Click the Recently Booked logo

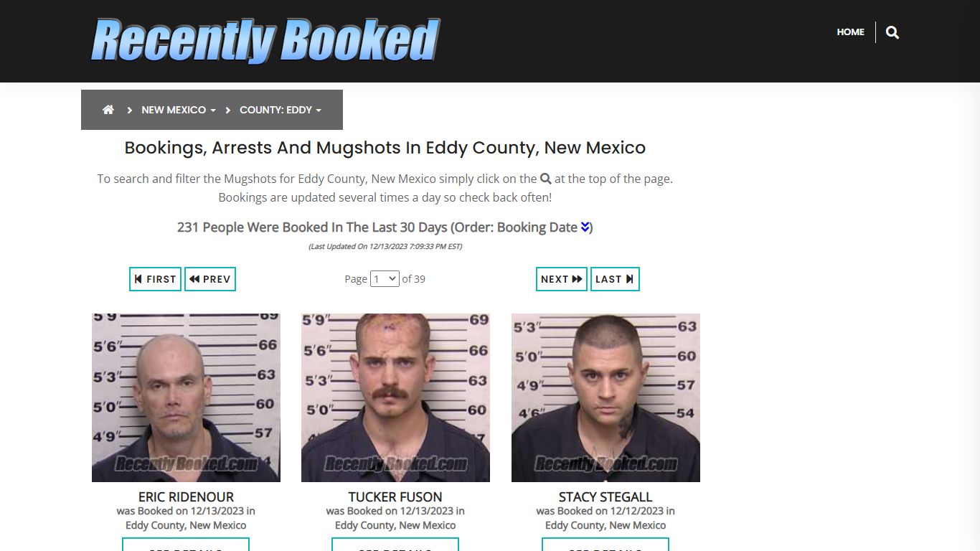click(x=265, y=40)
